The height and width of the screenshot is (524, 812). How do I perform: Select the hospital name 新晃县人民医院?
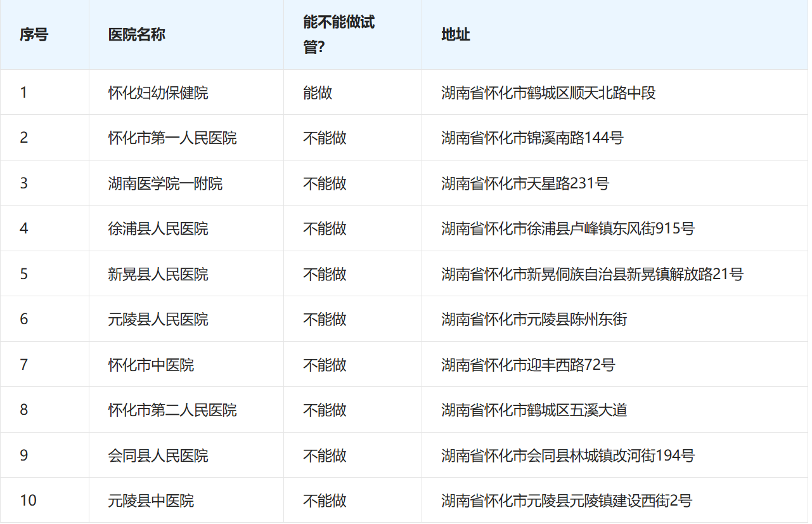tap(158, 274)
